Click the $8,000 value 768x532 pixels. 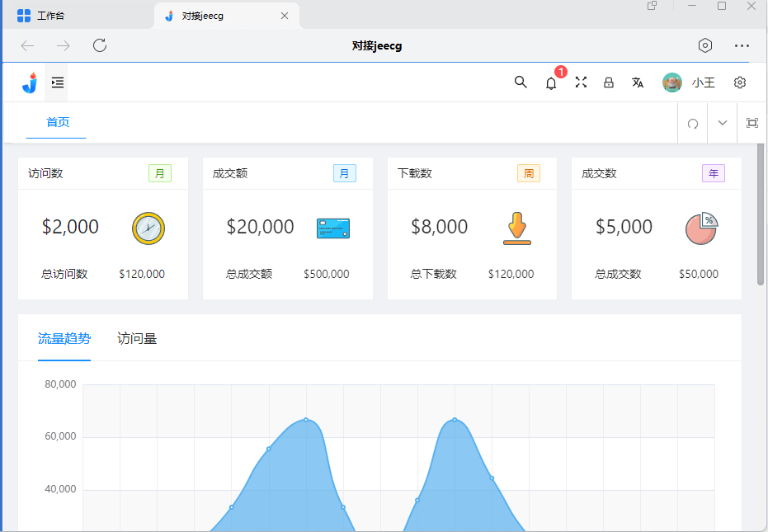[440, 227]
